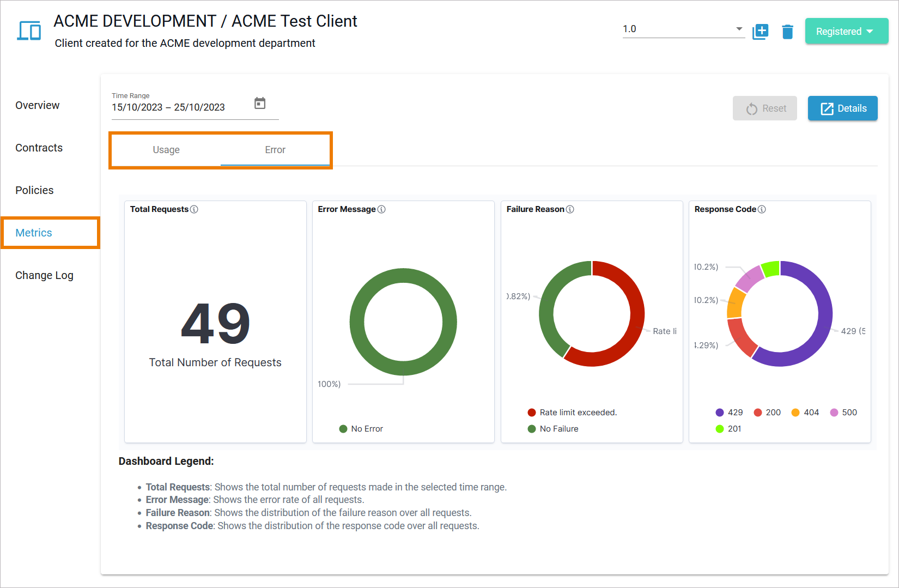
Task: Navigate to the Policies sidebar entry
Action: pos(34,190)
